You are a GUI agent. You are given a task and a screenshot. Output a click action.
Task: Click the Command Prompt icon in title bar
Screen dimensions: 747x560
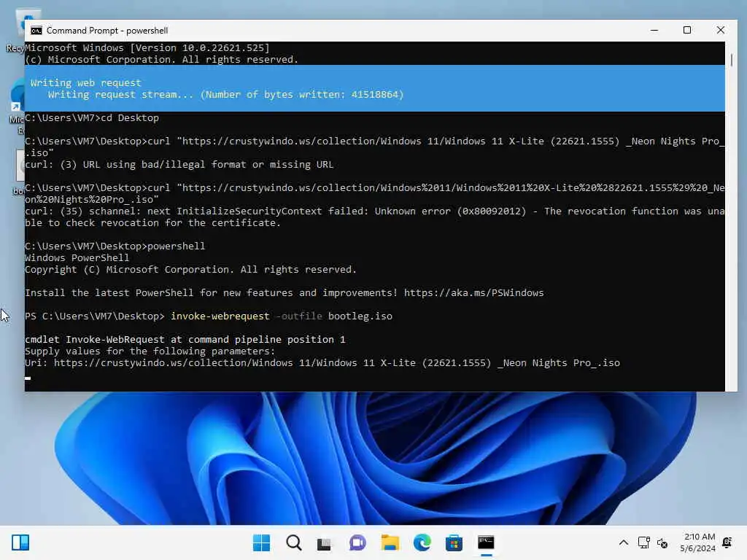click(x=36, y=31)
